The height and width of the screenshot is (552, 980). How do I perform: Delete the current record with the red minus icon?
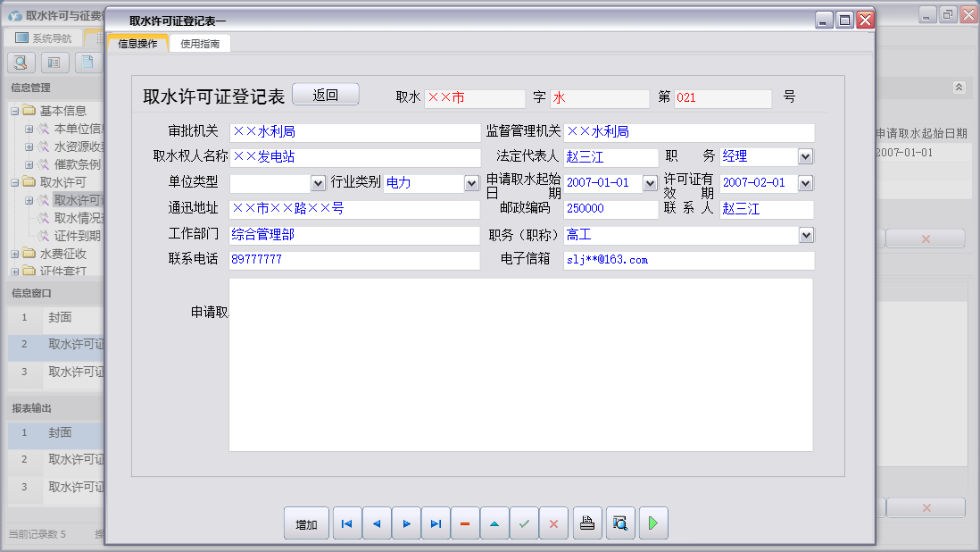click(x=464, y=523)
